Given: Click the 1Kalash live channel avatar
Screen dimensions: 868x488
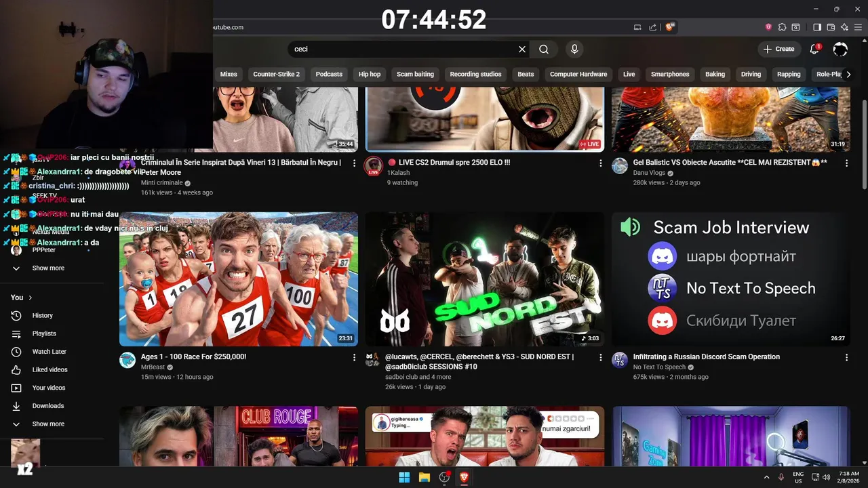Looking at the screenshot, I should click(373, 166).
